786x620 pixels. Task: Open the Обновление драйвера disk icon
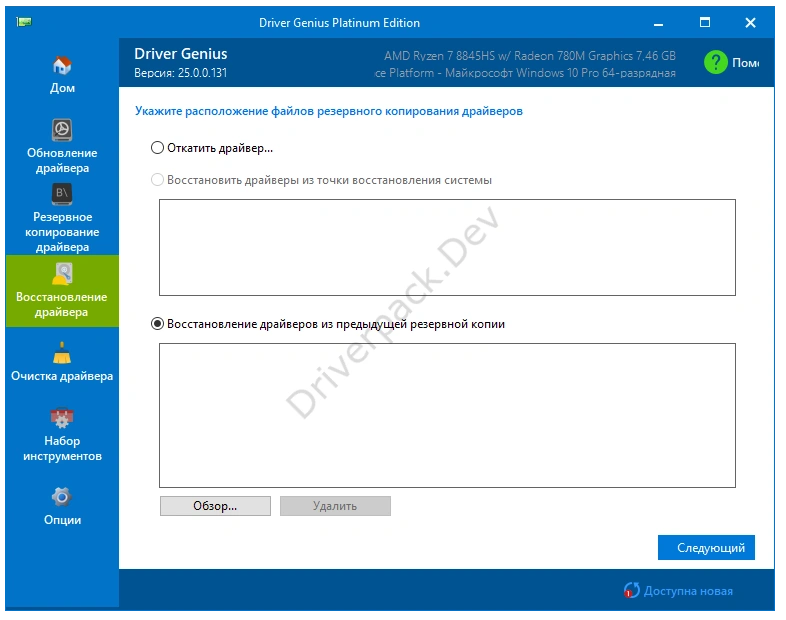point(62,130)
